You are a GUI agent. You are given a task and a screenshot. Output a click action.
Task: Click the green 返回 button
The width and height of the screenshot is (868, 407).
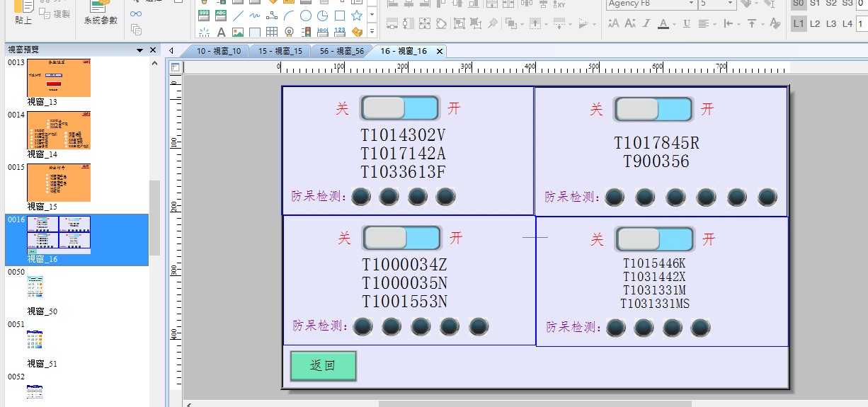pyautogui.click(x=323, y=366)
